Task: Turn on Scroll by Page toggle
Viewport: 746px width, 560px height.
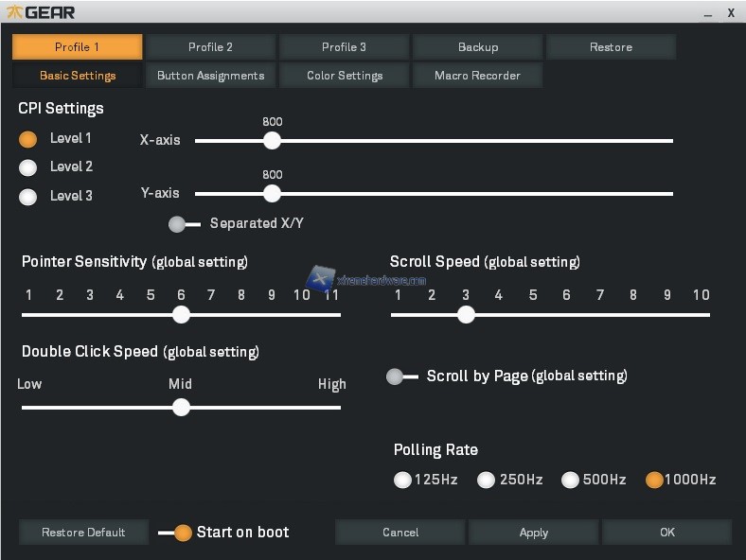Action: 401,376
